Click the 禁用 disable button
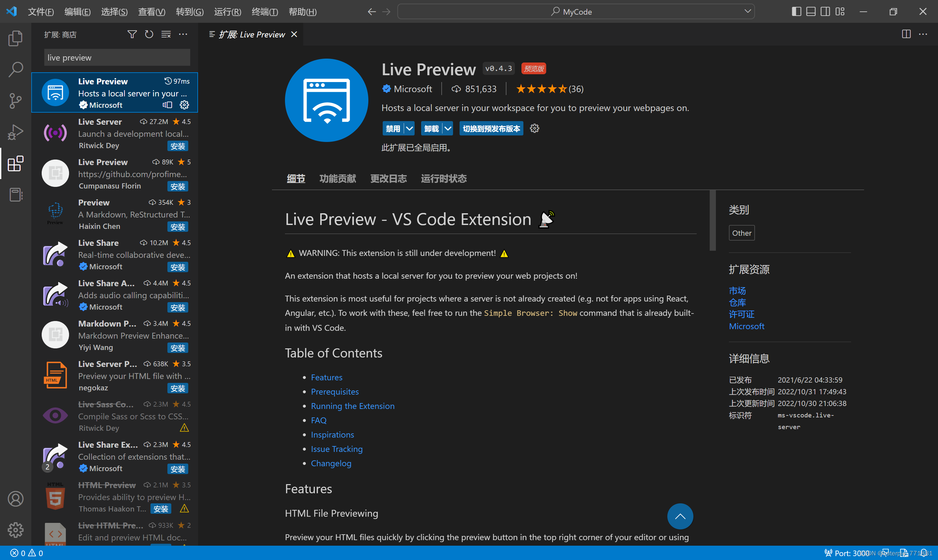This screenshot has height=560, width=938. pyautogui.click(x=393, y=129)
